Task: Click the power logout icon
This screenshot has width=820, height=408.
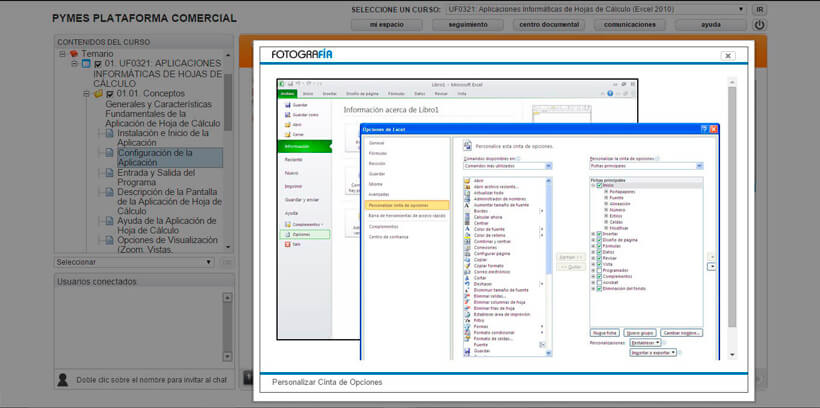Action: (x=759, y=25)
